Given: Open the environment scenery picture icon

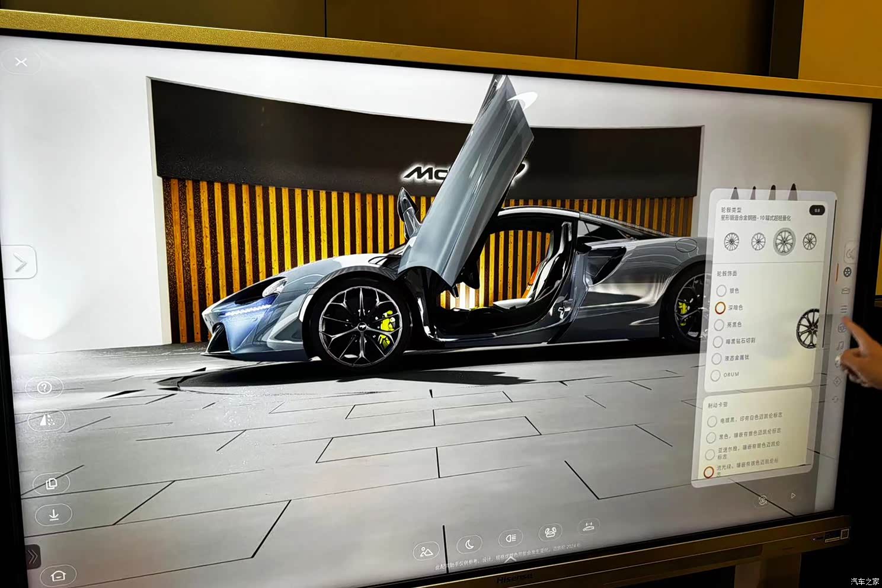Looking at the screenshot, I should coord(426,552).
